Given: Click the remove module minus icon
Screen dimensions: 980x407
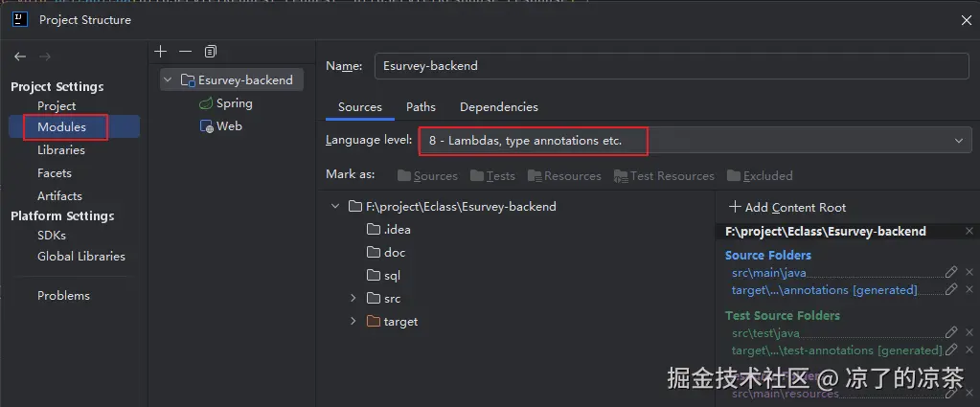Looking at the screenshot, I should coord(186,51).
